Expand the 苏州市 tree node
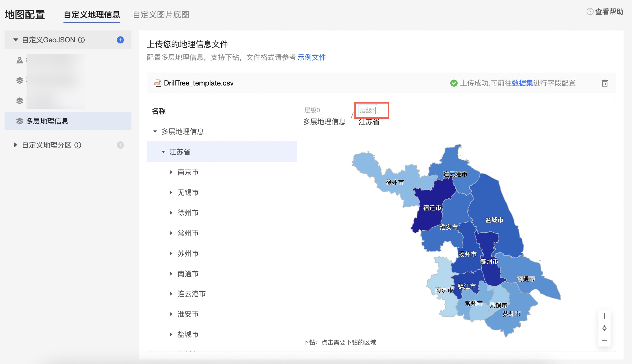632x364 pixels. 171,253
